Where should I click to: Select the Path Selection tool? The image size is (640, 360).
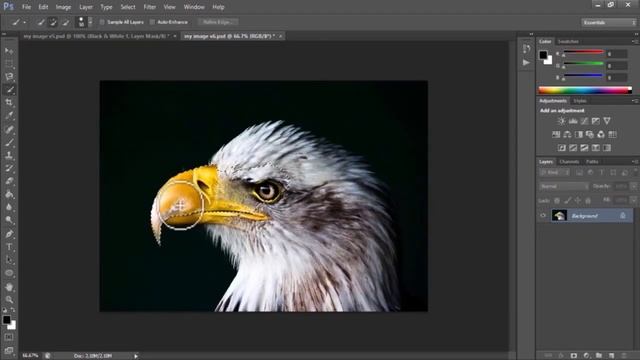(x=9, y=260)
